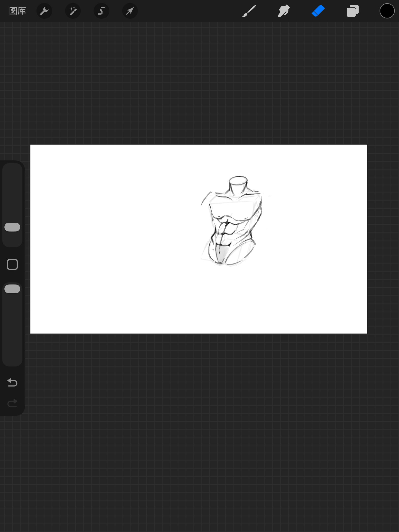Open the 图库 gallery
Image resolution: width=399 pixels, height=532 pixels.
[x=17, y=11]
